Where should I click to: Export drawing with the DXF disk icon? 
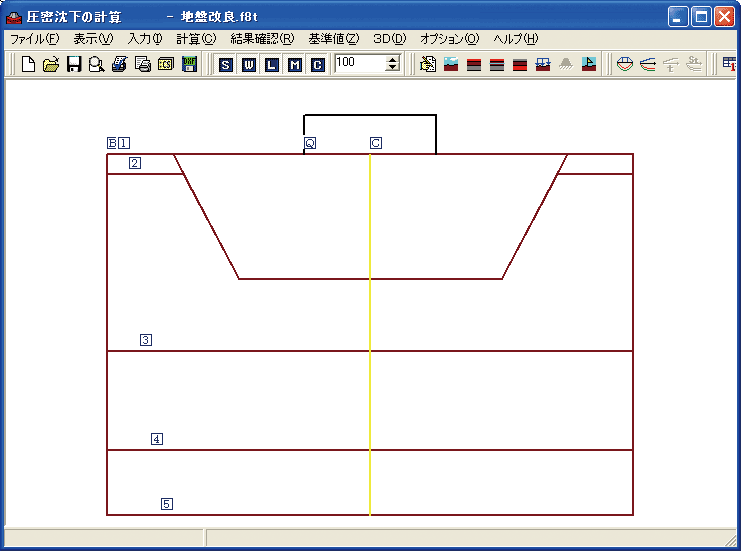(190, 64)
